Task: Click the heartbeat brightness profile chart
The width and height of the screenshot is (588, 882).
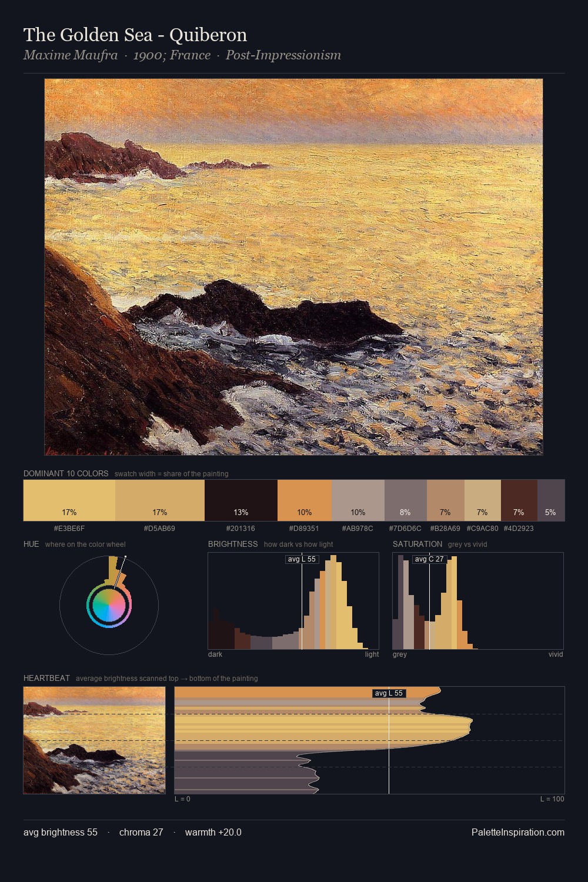Action: pos(369,740)
